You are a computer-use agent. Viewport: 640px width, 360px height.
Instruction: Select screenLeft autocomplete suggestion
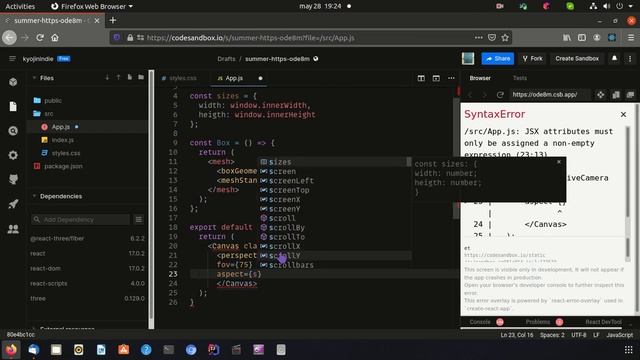pyautogui.click(x=335, y=181)
